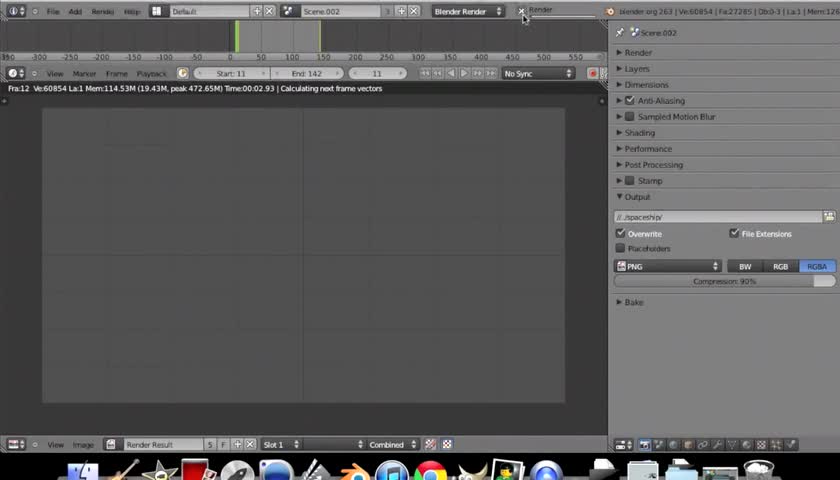Screen dimensions: 840x480
Task: Switch to the Render properties tab icon
Action: 644,445
